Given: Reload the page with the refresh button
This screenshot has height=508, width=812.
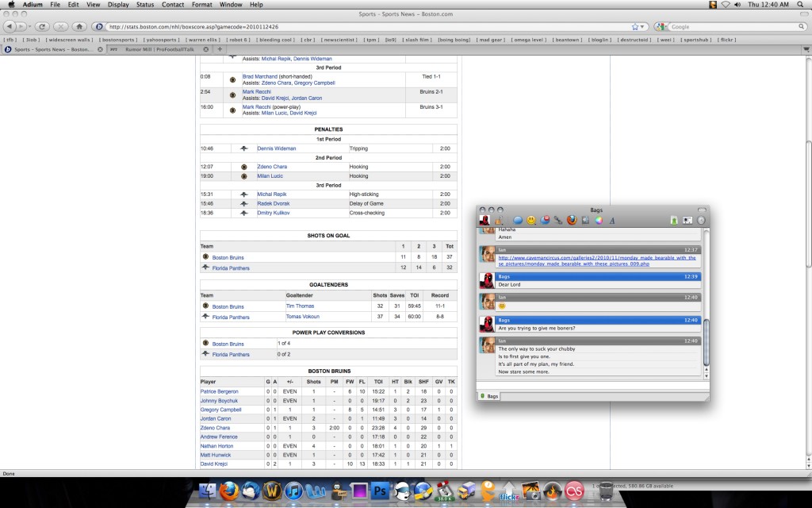Looking at the screenshot, I should click(42, 26).
